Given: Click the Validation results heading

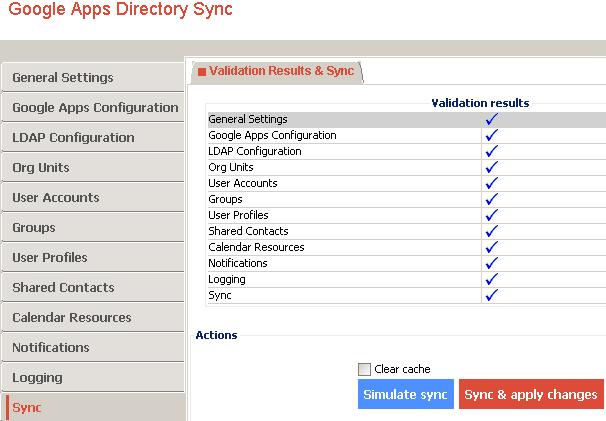Looking at the screenshot, I should tap(480, 103).
